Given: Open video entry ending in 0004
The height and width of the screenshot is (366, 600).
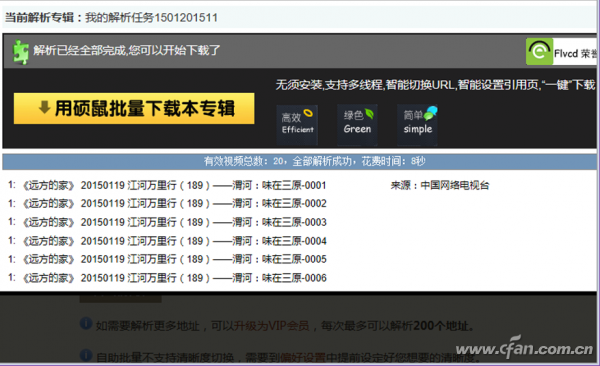Looking at the screenshot, I should [174, 241].
